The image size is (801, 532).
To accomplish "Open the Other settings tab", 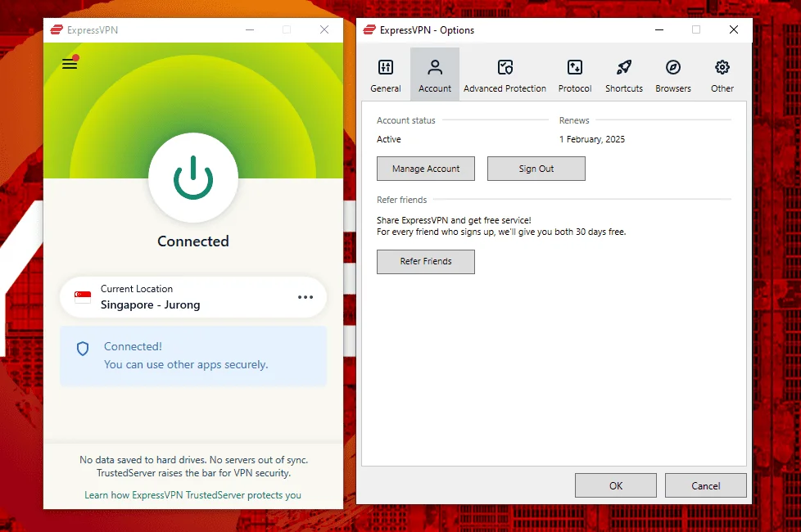I will pyautogui.click(x=722, y=75).
